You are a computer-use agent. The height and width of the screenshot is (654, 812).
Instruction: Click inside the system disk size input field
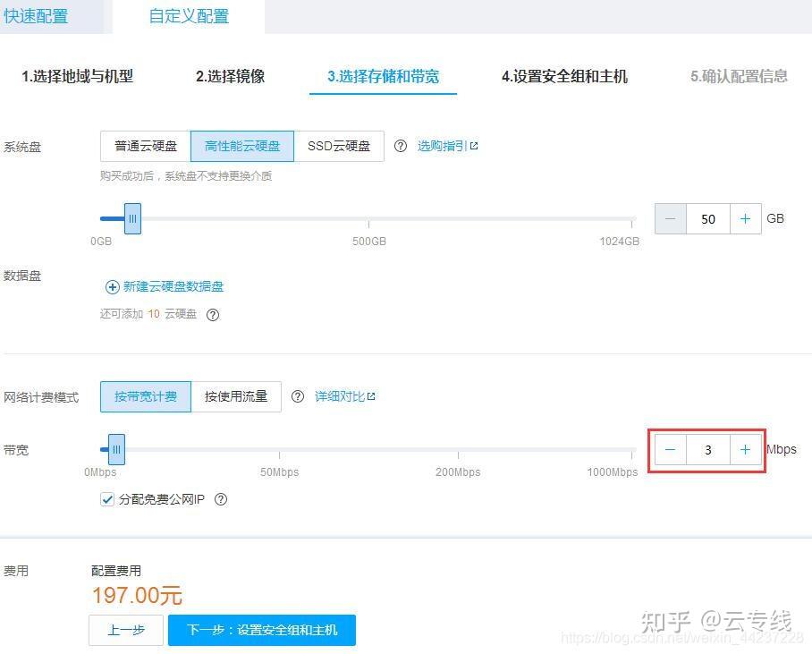pyautogui.click(x=707, y=218)
